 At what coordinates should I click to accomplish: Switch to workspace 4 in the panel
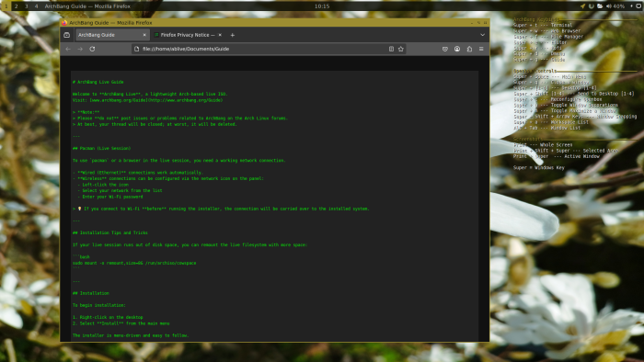click(36, 6)
